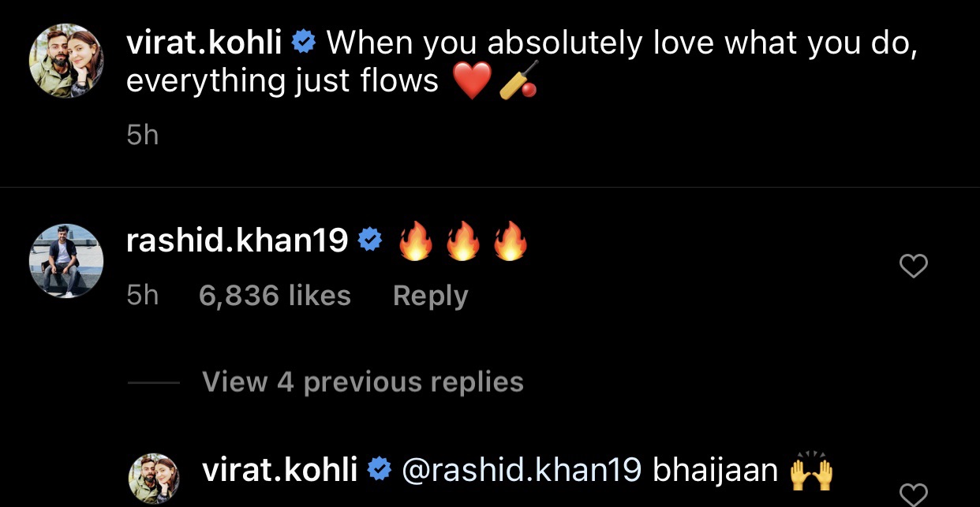Click verified badge next to caption's virat.kohli
980x507 pixels.
[304, 44]
